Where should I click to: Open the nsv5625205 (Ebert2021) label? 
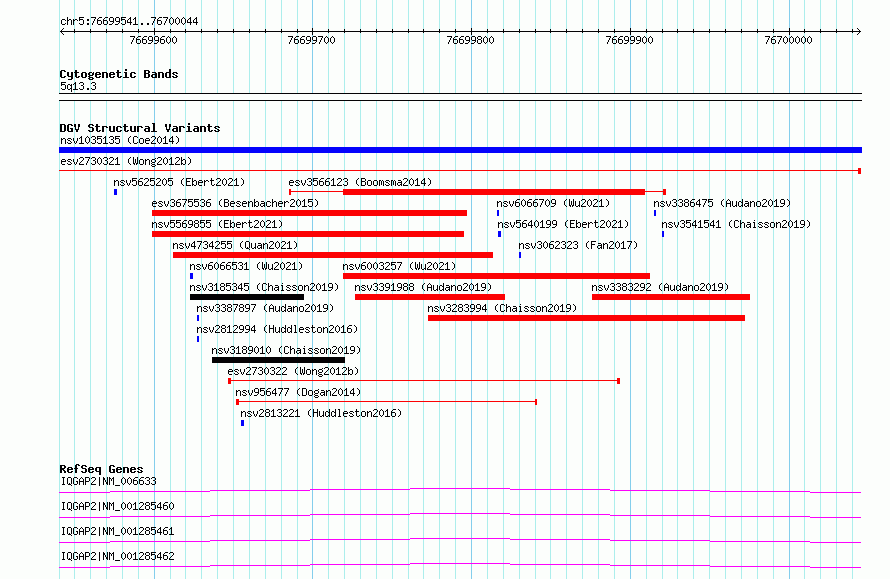coord(179,182)
